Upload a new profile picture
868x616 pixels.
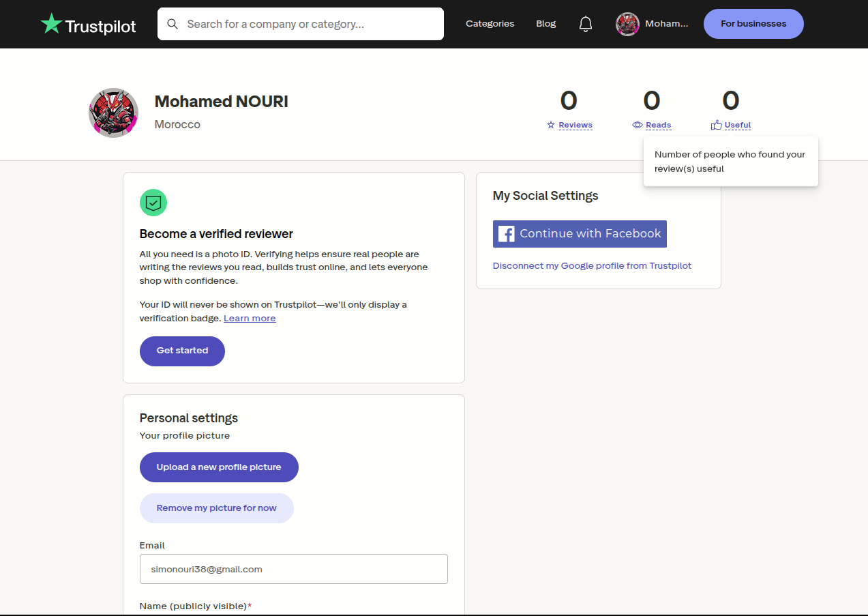coord(219,467)
